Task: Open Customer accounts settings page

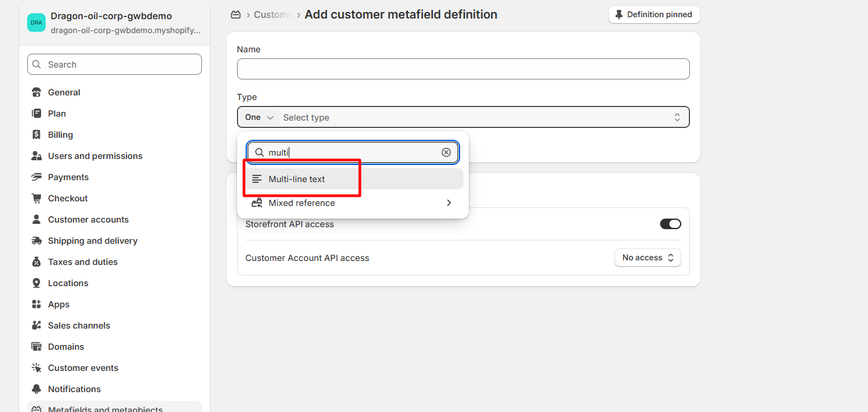Action: click(88, 219)
